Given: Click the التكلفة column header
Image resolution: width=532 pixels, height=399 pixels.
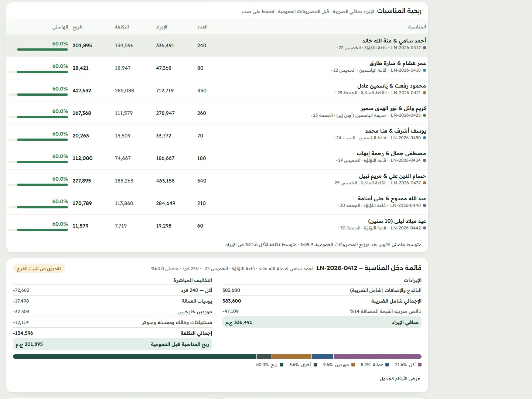Looking at the screenshot, I should pyautogui.click(x=122, y=27).
